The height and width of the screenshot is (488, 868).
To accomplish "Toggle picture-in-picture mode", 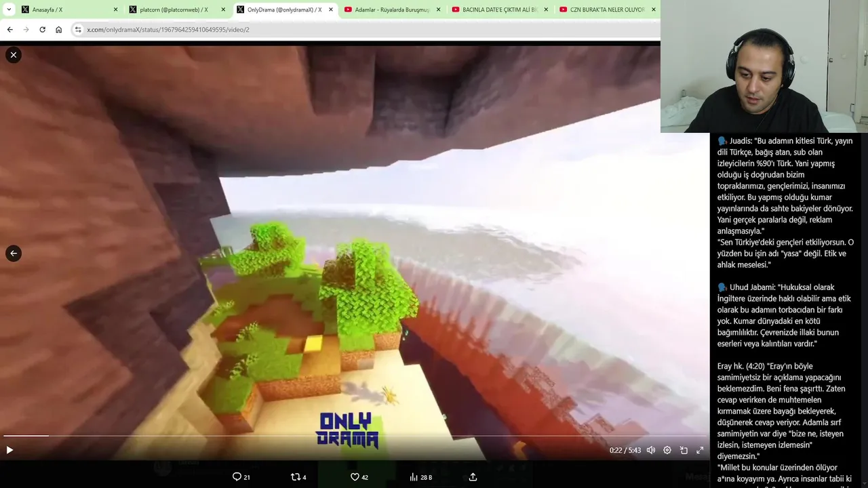I will click(x=684, y=450).
